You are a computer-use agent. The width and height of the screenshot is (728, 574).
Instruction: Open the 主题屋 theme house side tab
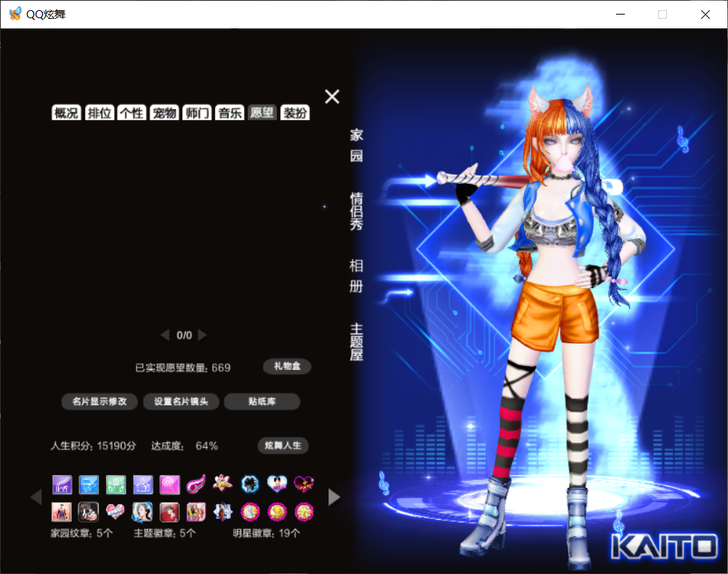coord(357,342)
